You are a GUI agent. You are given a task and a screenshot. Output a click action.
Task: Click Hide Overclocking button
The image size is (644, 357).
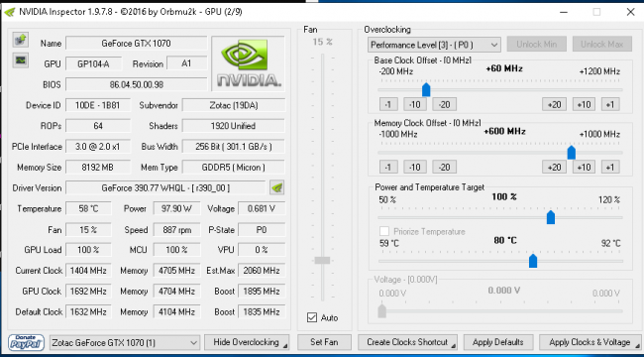coord(247,342)
